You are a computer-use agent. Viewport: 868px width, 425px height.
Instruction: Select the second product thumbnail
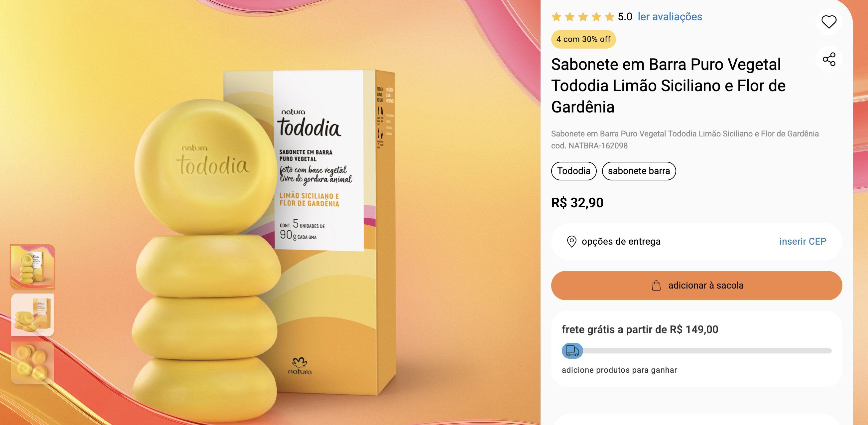click(33, 315)
